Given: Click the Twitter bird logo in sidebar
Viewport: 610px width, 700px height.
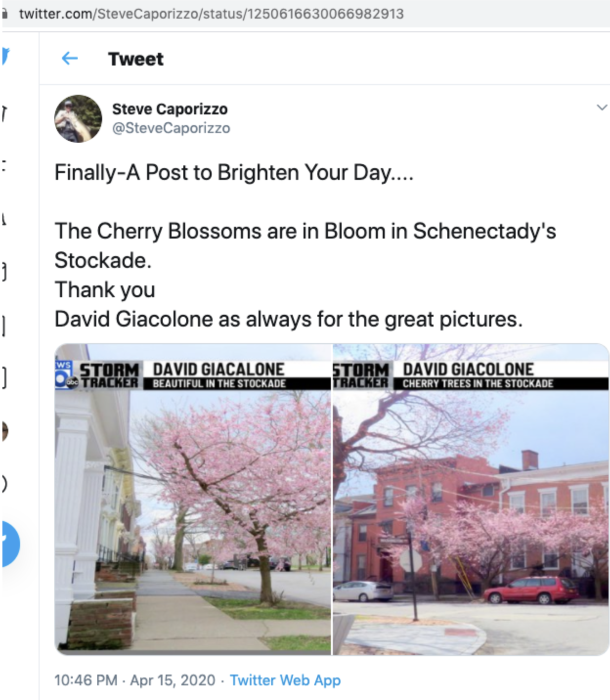Looking at the screenshot, I should tap(5, 55).
